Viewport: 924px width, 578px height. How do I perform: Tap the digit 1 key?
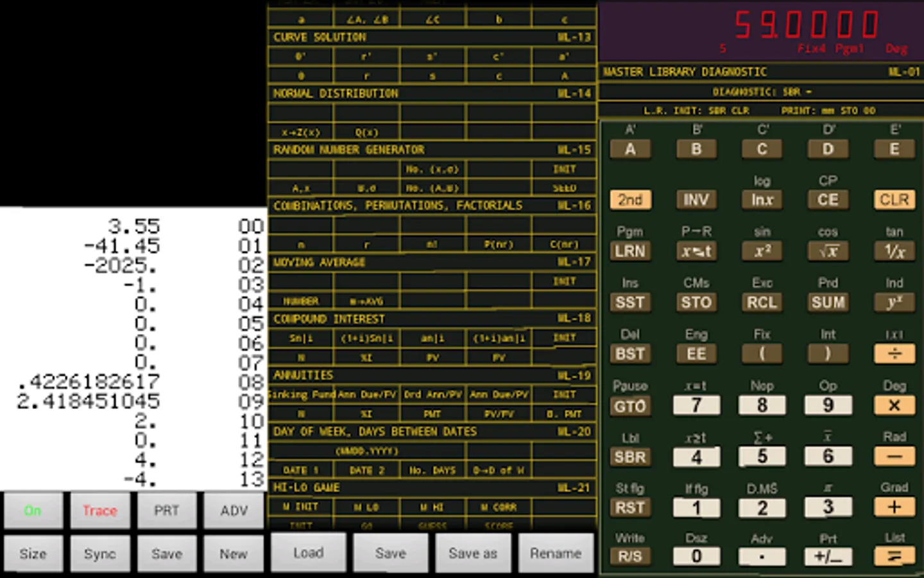point(696,508)
